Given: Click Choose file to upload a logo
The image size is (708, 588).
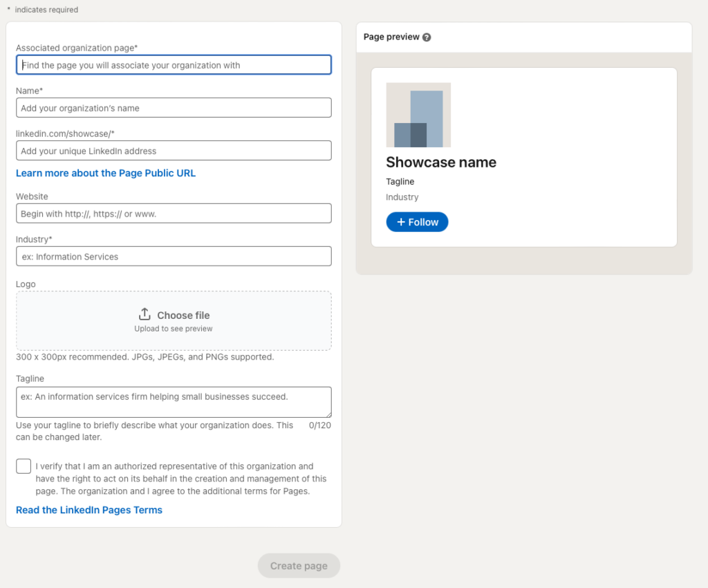Looking at the screenshot, I should click(183, 315).
